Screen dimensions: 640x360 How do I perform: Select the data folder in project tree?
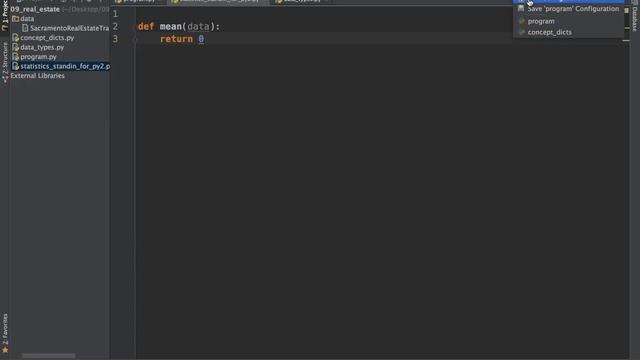[x=27, y=19]
